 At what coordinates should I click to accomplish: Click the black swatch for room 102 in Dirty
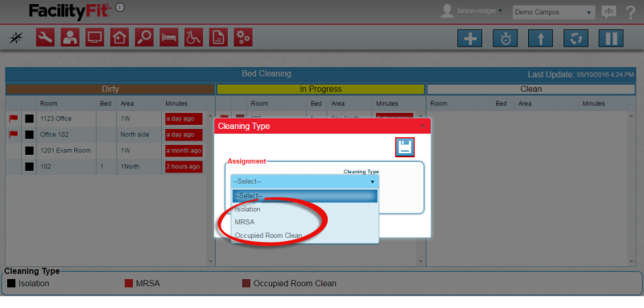pos(29,167)
